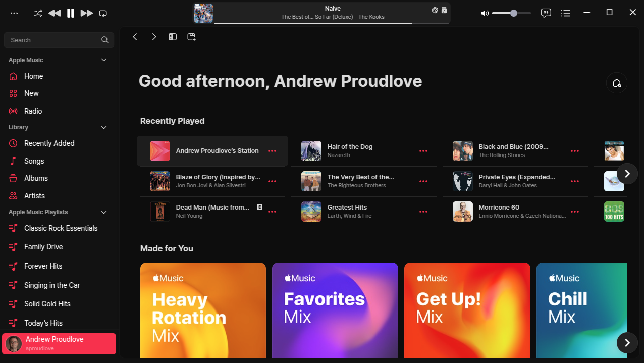This screenshot has width=644, height=363.
Task: Click the 80s 100 Hits album cover
Action: [614, 212]
